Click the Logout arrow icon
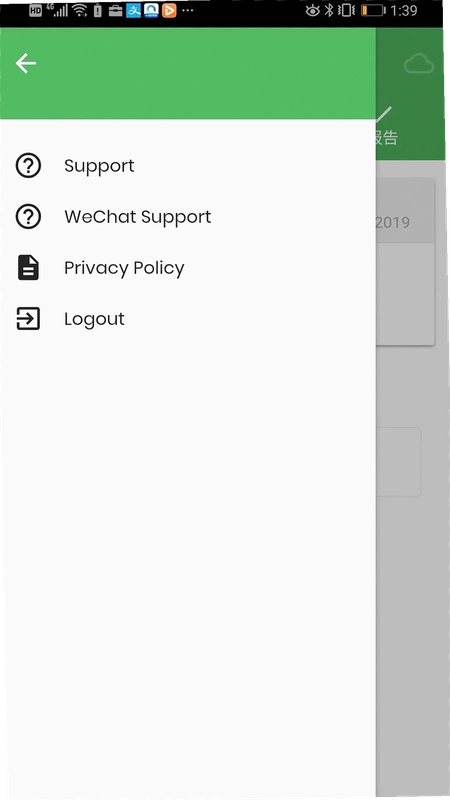 [x=28, y=319]
